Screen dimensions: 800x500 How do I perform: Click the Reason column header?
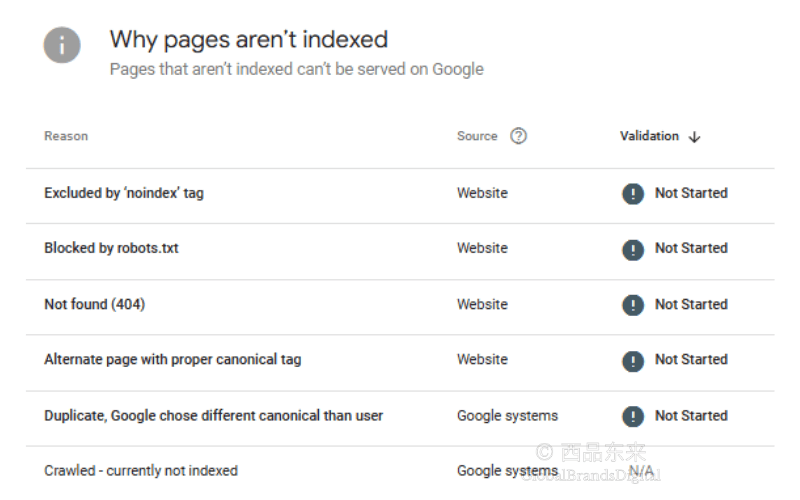coord(66,136)
